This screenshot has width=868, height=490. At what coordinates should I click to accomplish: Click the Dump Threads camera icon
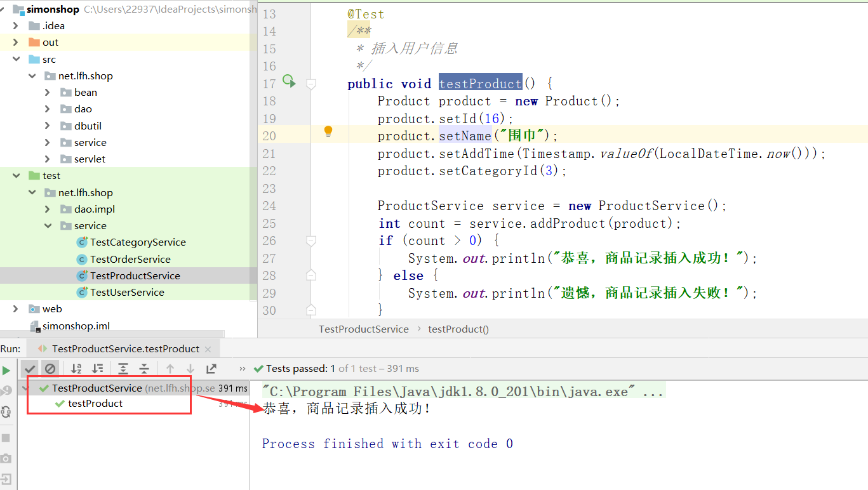[6, 458]
